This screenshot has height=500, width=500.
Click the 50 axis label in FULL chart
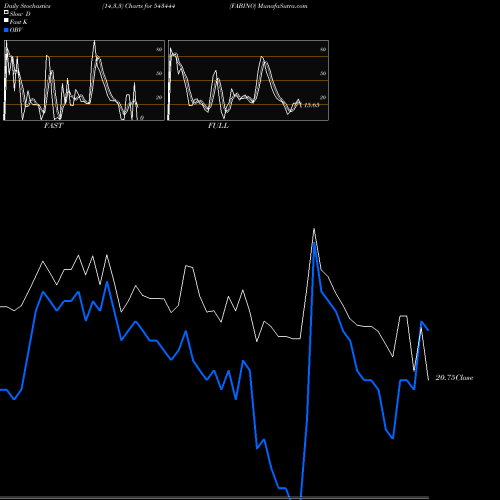click(323, 73)
